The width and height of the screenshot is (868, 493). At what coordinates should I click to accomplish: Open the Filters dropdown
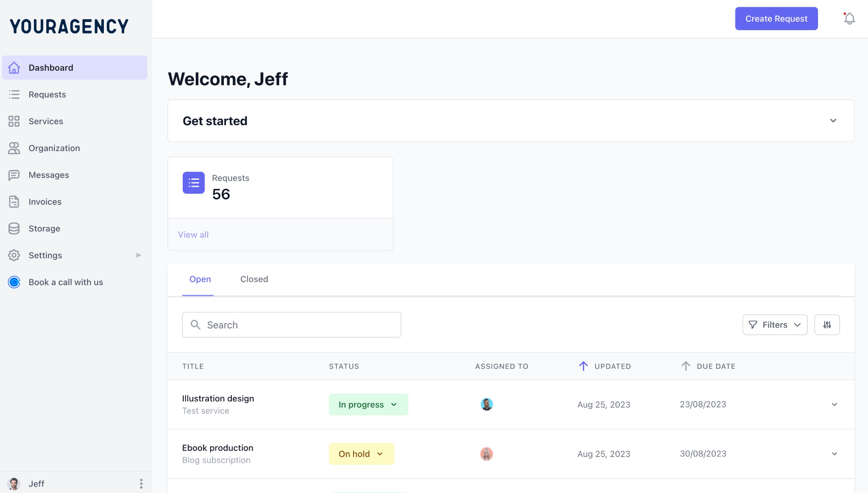pos(775,325)
